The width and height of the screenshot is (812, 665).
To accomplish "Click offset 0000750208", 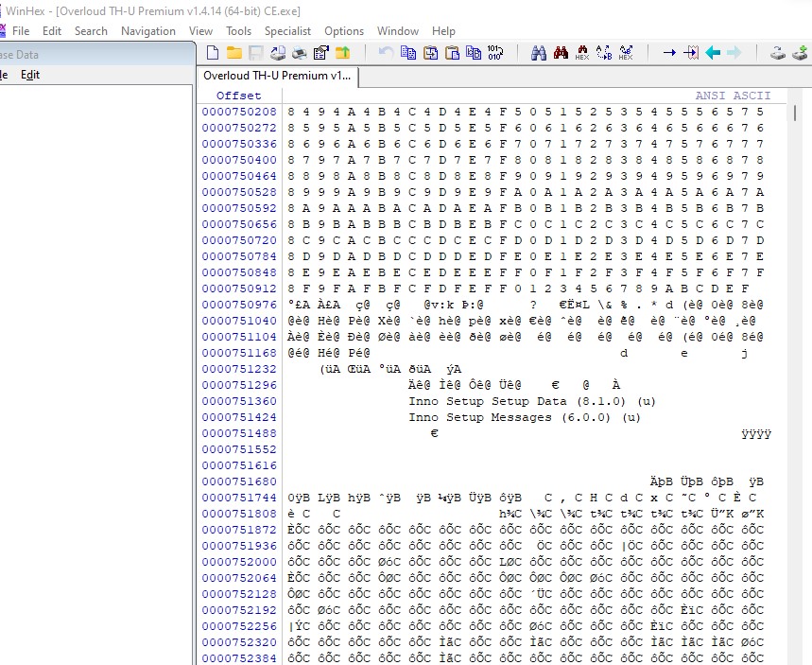I will [x=239, y=112].
